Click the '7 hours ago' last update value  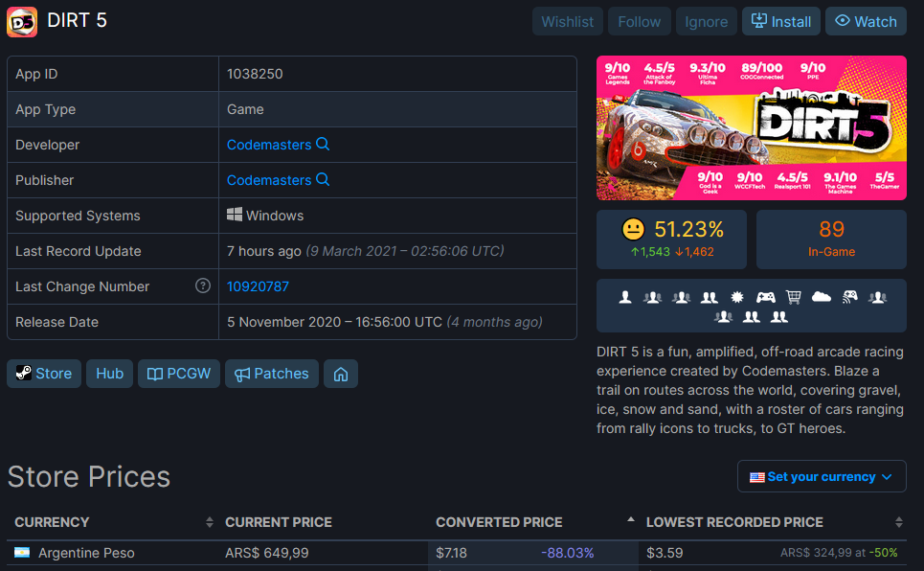pos(264,251)
